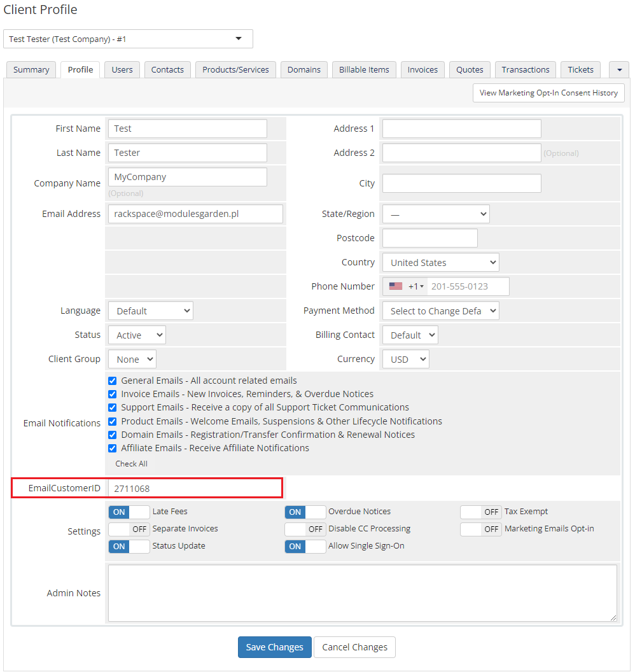Focus the Last Name field
Image resolution: width=635 pixels, height=672 pixels.
(188, 153)
